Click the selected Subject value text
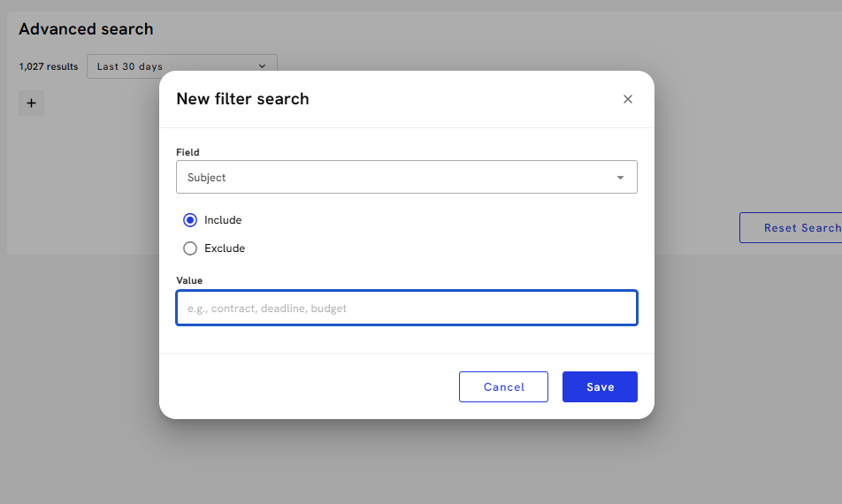 coord(207,178)
